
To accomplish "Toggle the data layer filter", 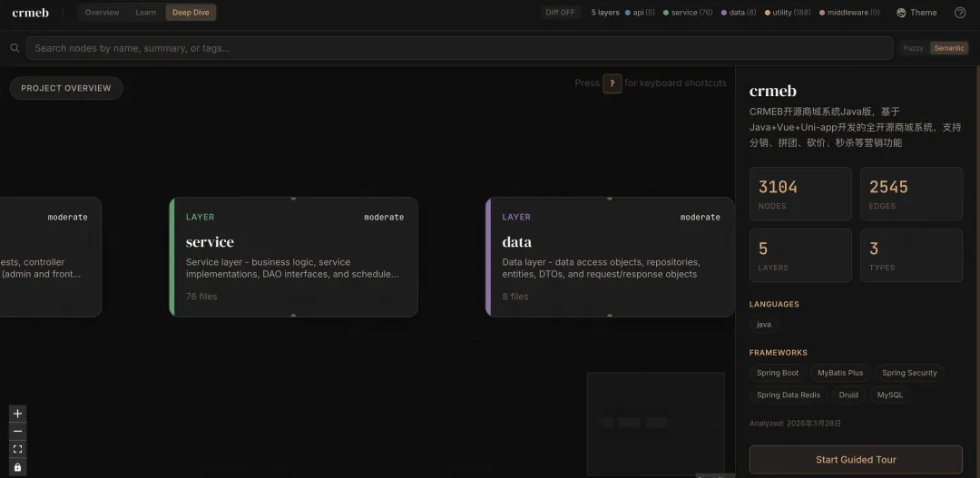I will pyautogui.click(x=738, y=13).
